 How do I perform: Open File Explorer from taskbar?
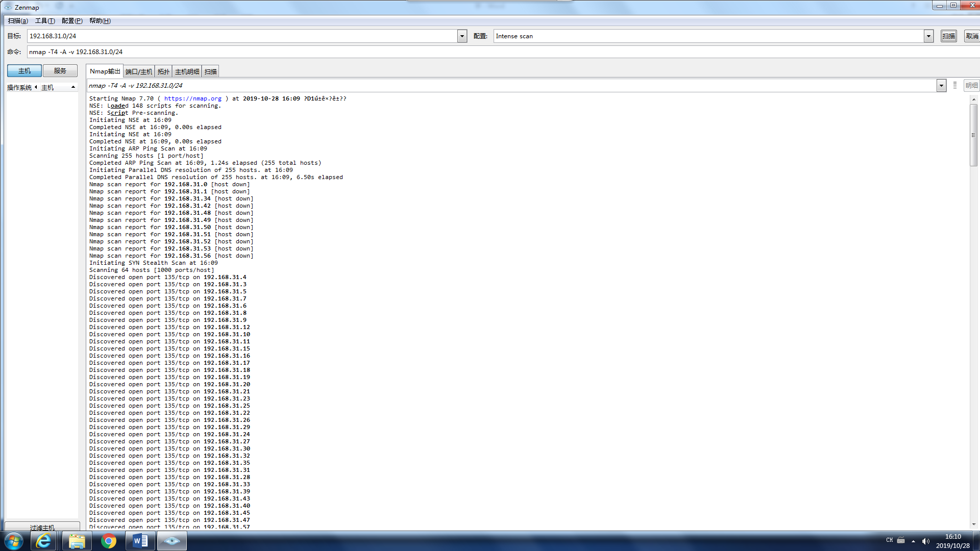(77, 541)
